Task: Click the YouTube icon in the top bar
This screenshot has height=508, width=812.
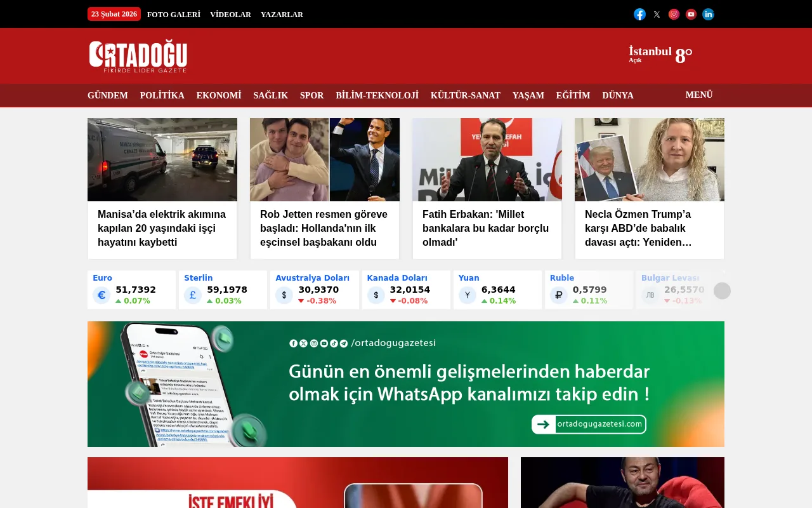Action: 691,14
